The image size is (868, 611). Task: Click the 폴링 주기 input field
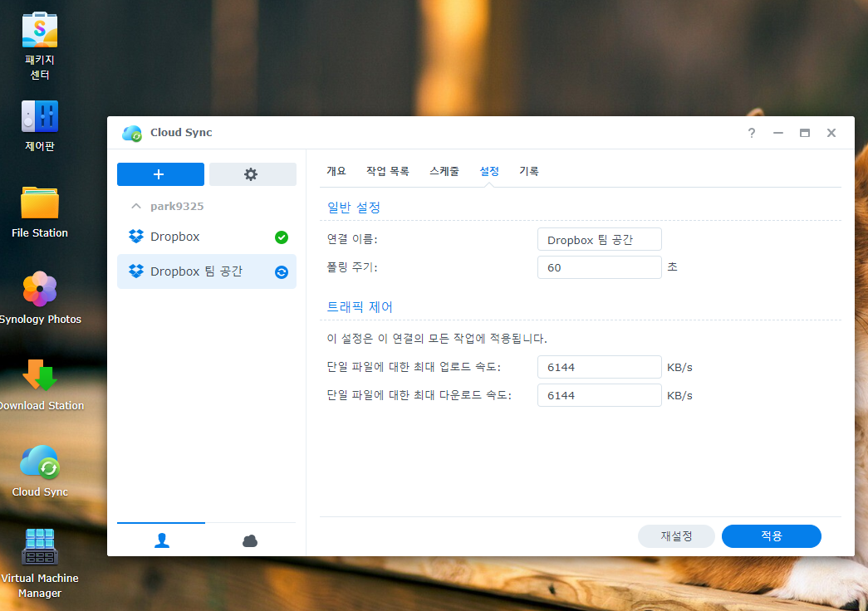click(x=599, y=267)
